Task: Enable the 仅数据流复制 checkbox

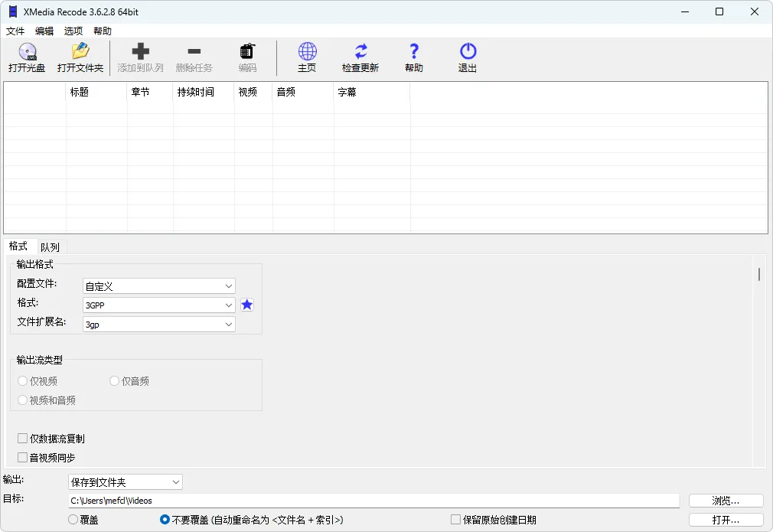Action: pyautogui.click(x=22, y=439)
